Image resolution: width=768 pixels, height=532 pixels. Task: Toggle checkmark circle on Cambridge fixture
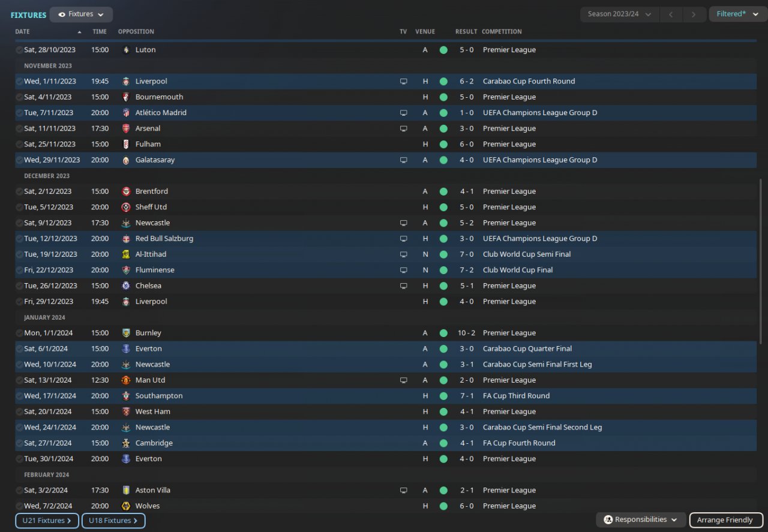point(19,443)
